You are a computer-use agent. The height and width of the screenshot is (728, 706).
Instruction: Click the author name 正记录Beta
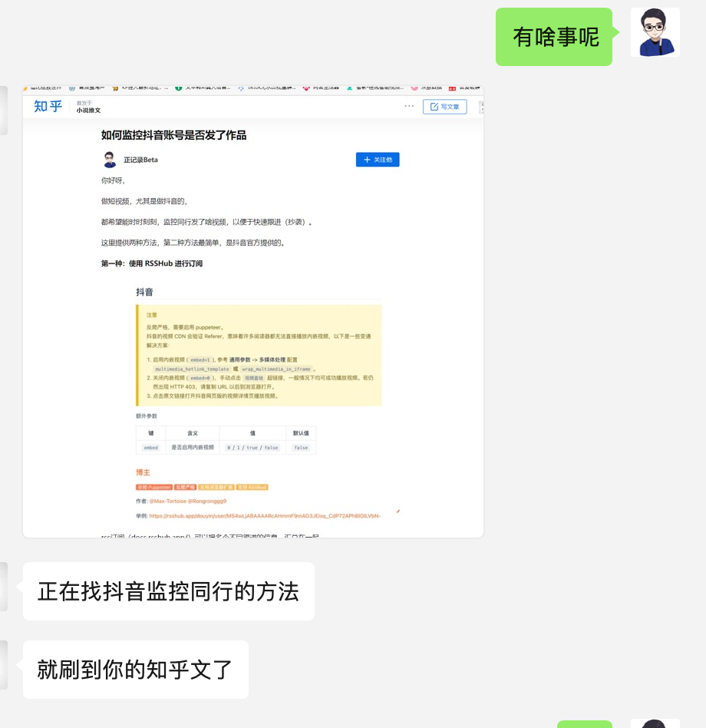(x=140, y=160)
